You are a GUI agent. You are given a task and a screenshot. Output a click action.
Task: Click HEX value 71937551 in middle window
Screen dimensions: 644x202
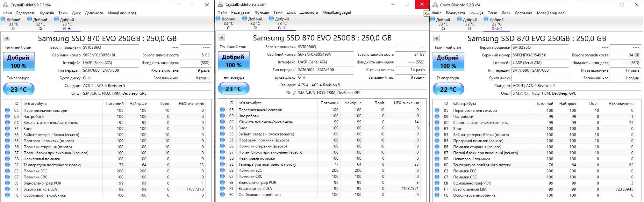coord(410,189)
